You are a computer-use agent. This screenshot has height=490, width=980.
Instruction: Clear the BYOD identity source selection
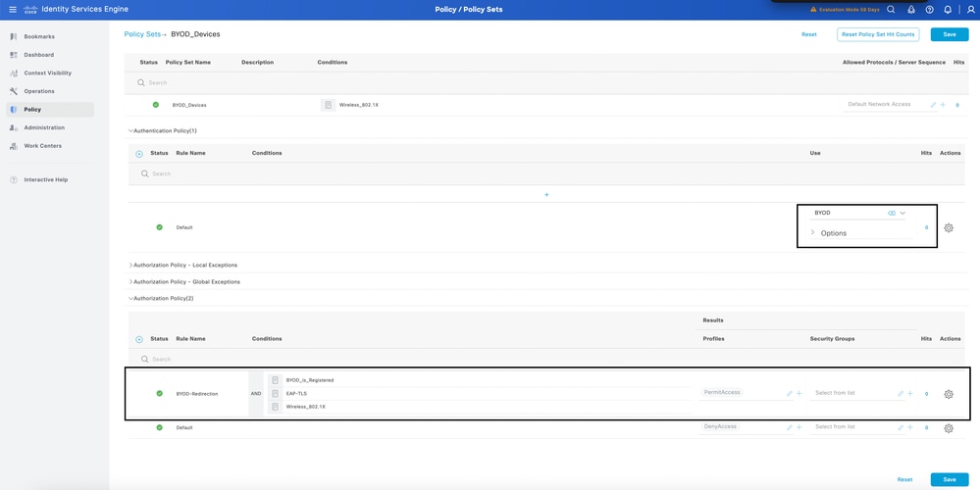click(892, 213)
